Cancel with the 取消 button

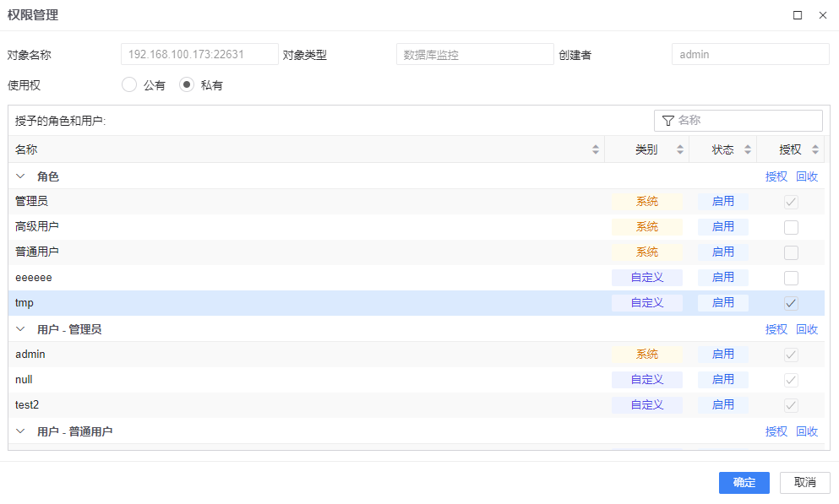point(804,483)
